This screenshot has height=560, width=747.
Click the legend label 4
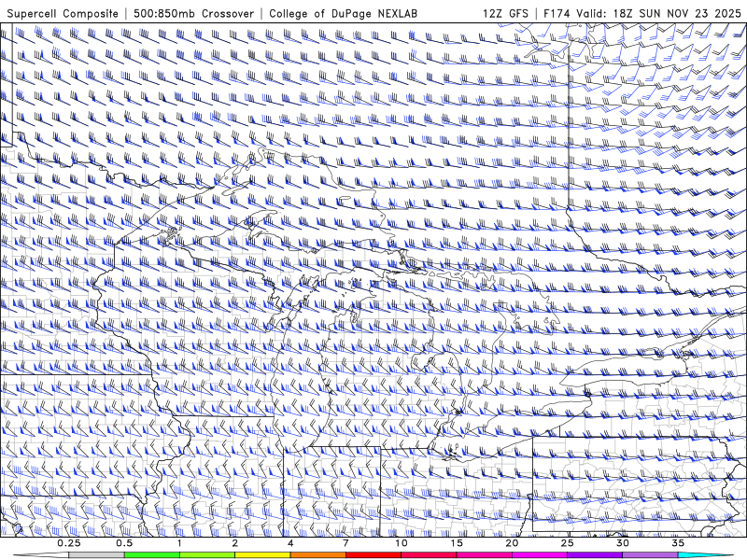290,543
